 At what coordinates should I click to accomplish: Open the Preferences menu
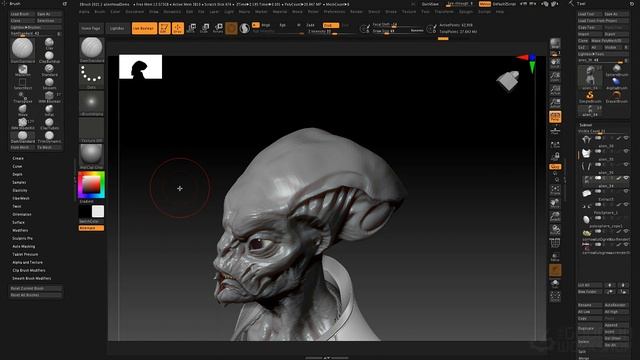[x=334, y=12]
